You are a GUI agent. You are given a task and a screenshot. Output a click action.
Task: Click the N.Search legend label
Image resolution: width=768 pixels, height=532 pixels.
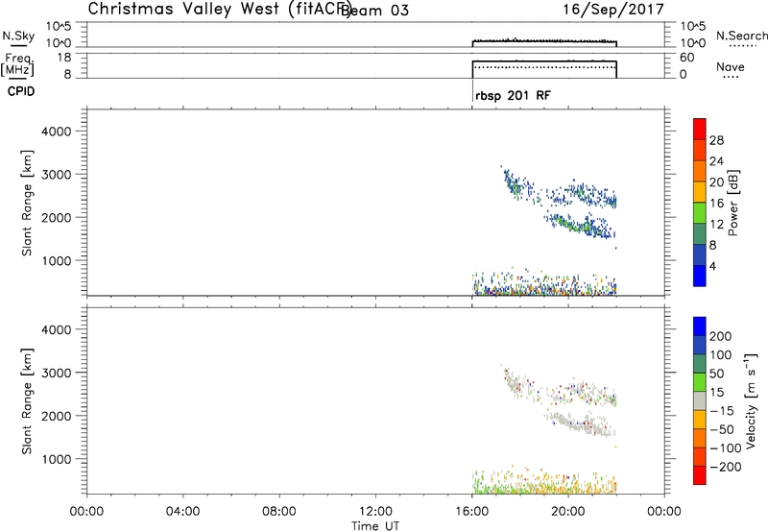[741, 36]
